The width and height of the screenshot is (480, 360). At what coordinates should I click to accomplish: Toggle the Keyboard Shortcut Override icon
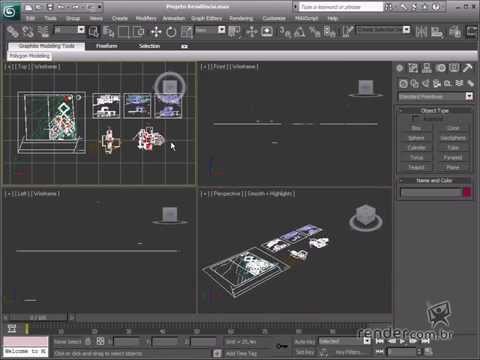(267, 32)
